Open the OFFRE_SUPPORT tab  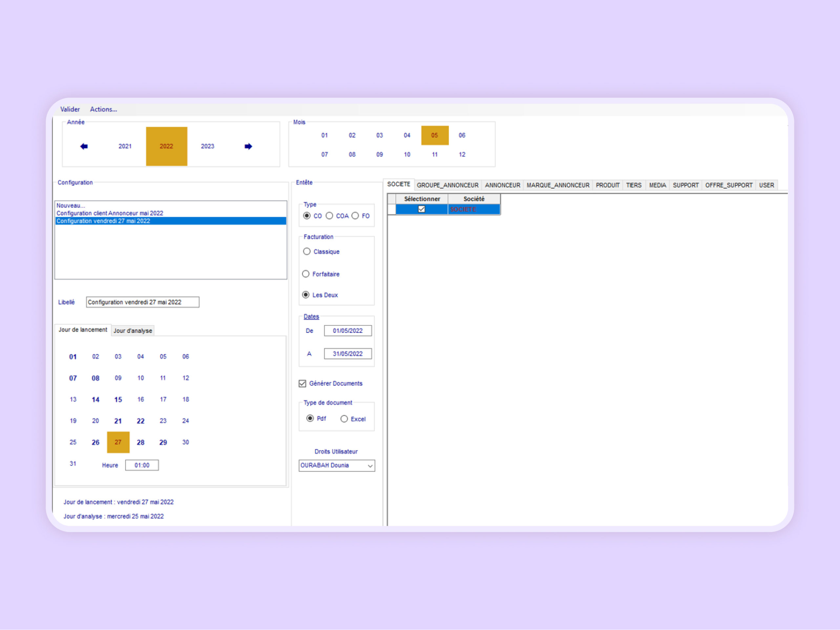coord(728,185)
